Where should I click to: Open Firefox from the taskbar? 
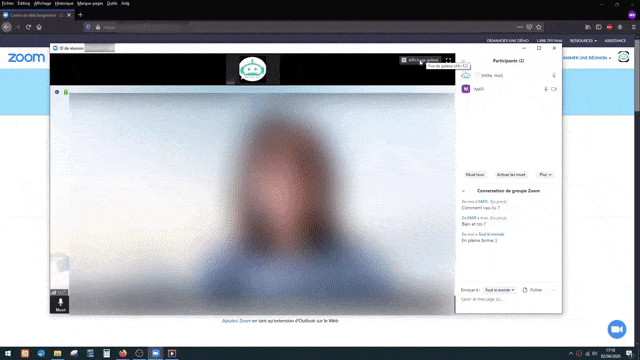click(x=123, y=353)
